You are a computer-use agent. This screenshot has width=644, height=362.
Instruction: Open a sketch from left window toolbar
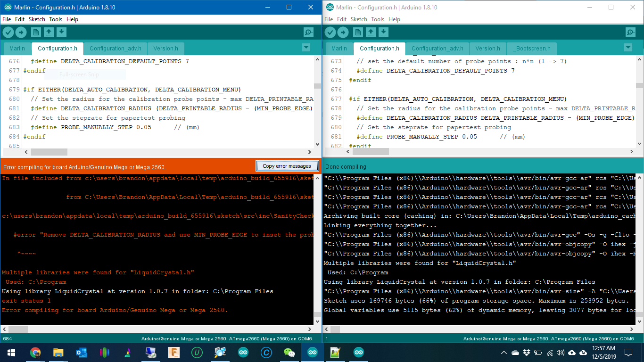pyautogui.click(x=49, y=32)
